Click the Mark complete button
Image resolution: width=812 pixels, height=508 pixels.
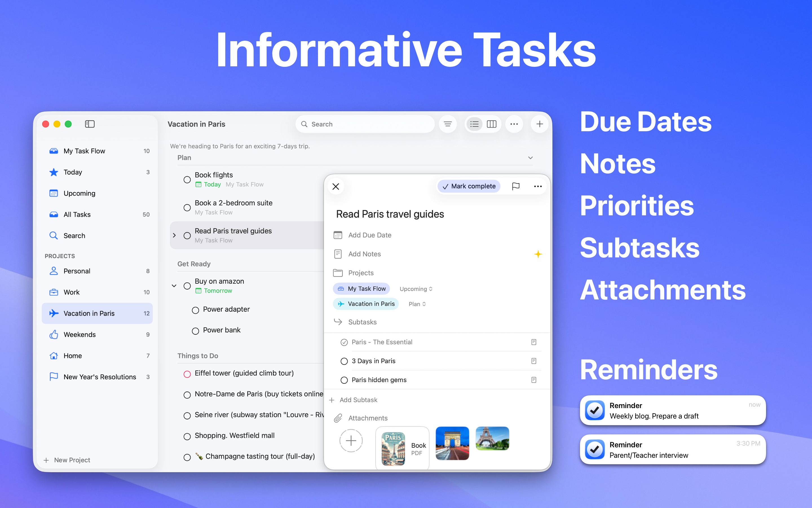click(x=469, y=186)
